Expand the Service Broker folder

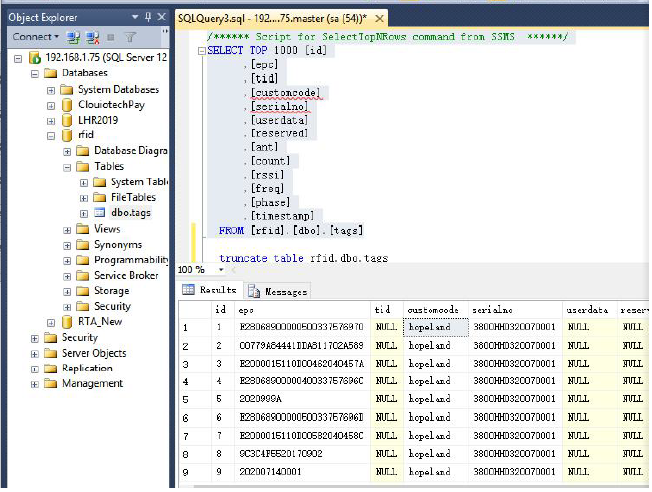[x=67, y=277]
